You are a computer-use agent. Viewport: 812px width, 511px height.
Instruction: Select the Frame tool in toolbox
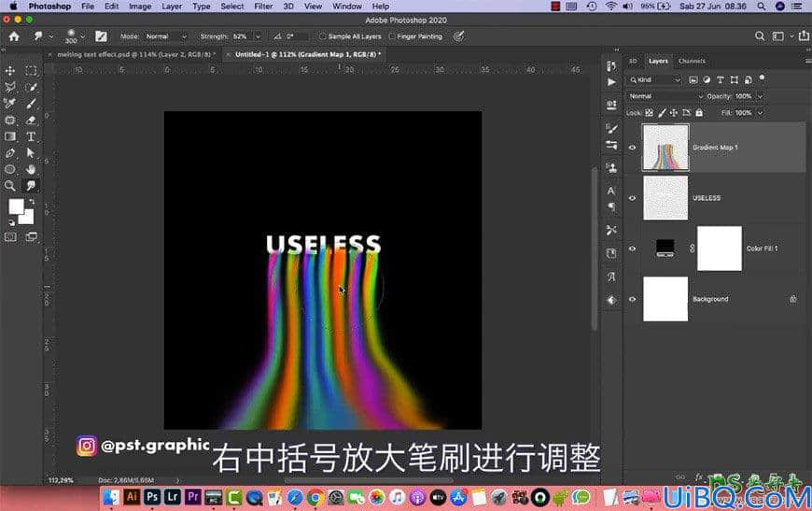coord(10,120)
